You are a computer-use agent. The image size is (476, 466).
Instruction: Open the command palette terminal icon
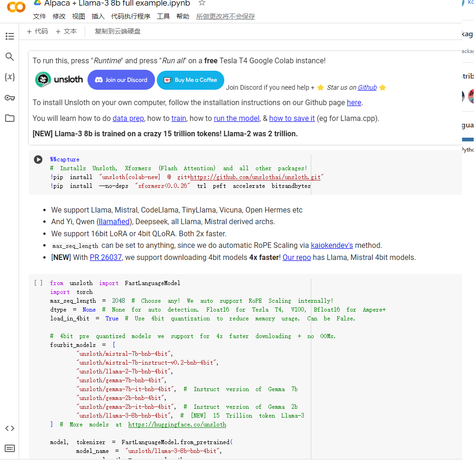(x=10, y=448)
